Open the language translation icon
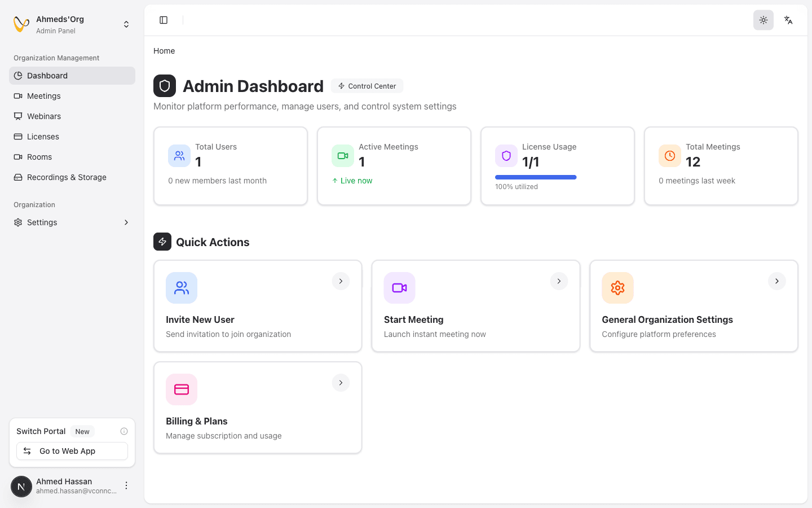Image resolution: width=812 pixels, height=508 pixels. tap(788, 20)
